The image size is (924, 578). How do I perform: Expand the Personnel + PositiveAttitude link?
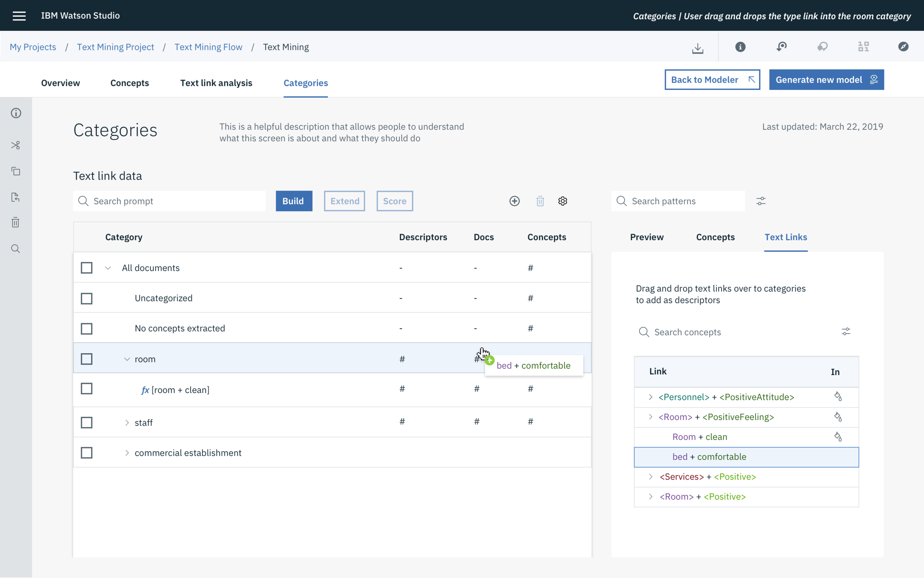coord(650,397)
